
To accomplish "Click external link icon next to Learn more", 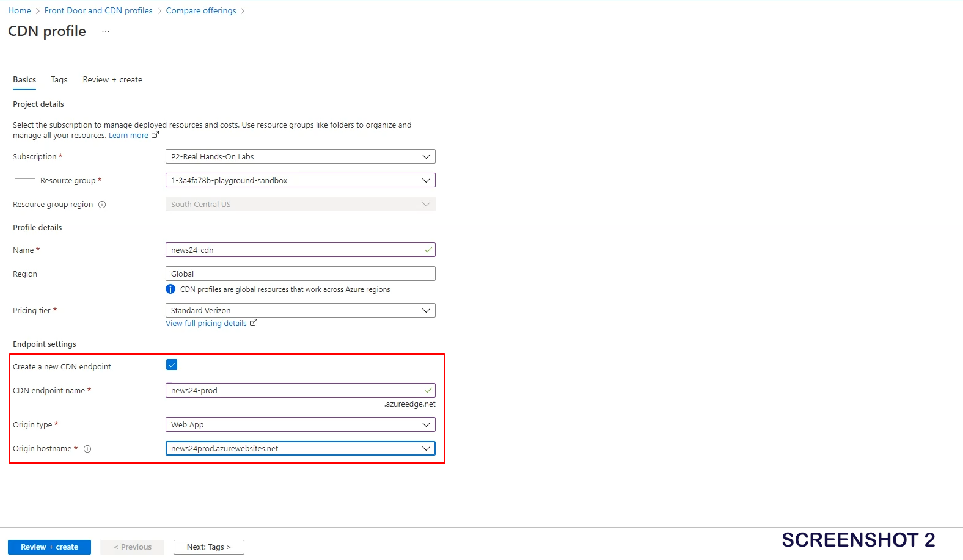I will (155, 135).
